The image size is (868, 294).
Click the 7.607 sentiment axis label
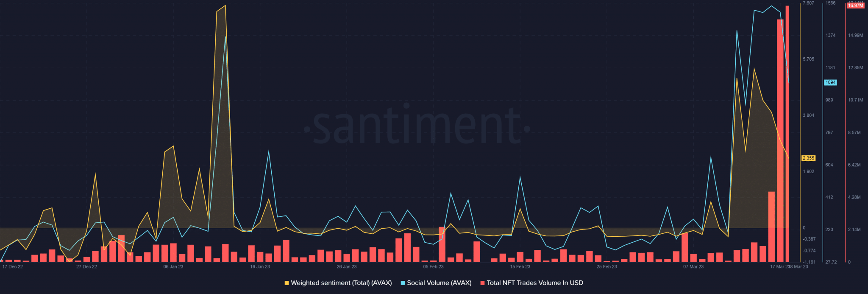[808, 3]
